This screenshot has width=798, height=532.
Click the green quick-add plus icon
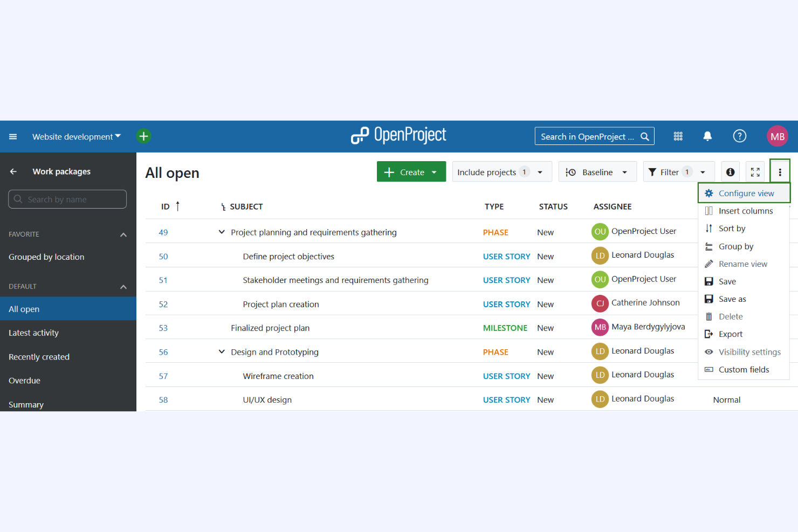pos(143,136)
